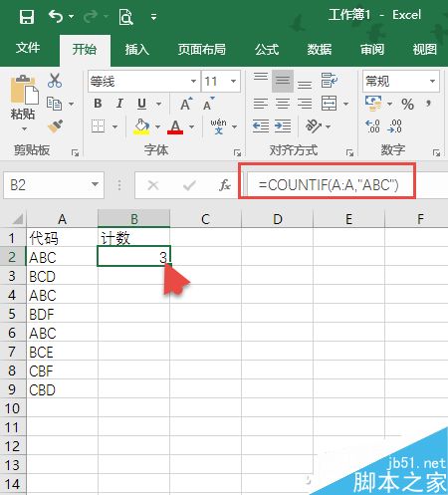Apply accounting number format

(373, 104)
